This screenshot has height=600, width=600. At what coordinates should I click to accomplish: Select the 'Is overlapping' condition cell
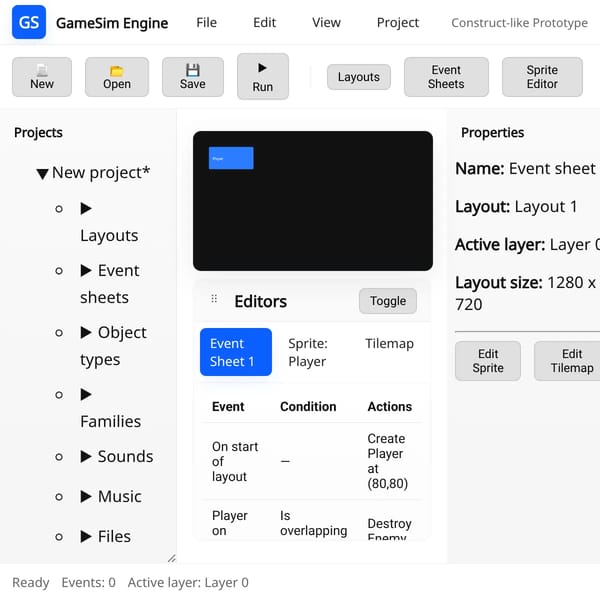tap(313, 523)
